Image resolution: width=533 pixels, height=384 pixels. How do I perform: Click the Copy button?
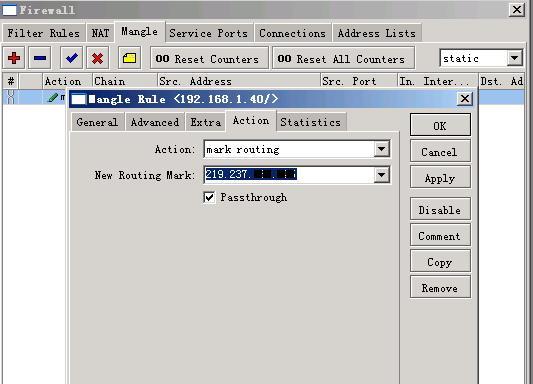point(440,262)
